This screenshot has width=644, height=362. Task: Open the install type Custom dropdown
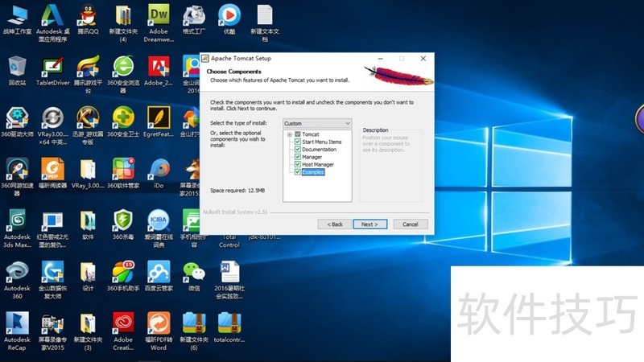point(317,123)
